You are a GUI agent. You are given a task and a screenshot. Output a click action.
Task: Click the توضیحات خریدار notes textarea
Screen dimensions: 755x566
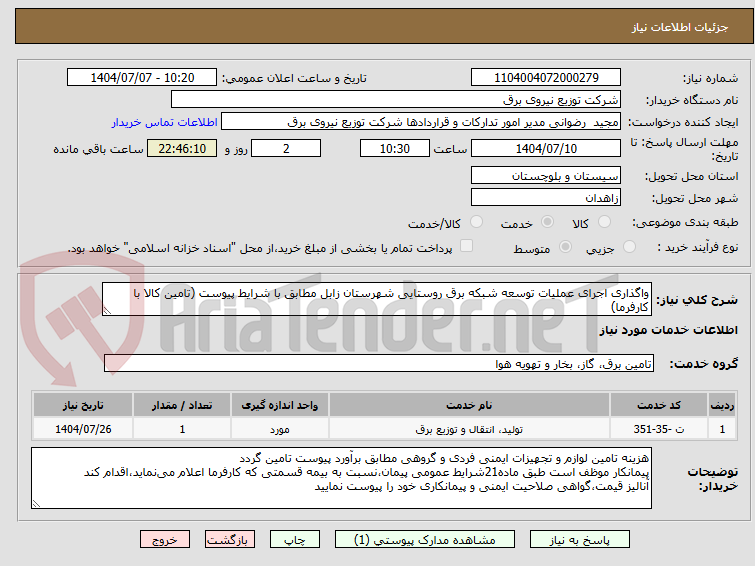click(x=341, y=478)
